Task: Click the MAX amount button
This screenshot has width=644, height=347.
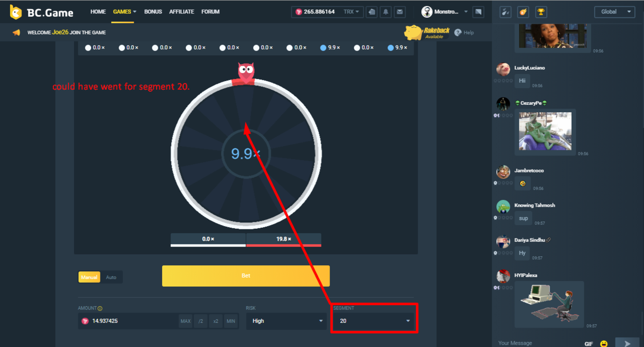Action: pos(185,321)
